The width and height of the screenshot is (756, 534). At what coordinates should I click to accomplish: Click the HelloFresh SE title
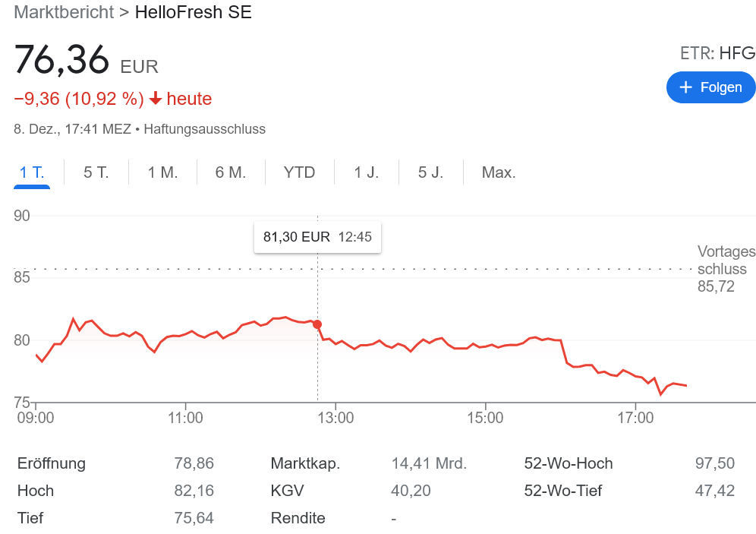click(193, 12)
